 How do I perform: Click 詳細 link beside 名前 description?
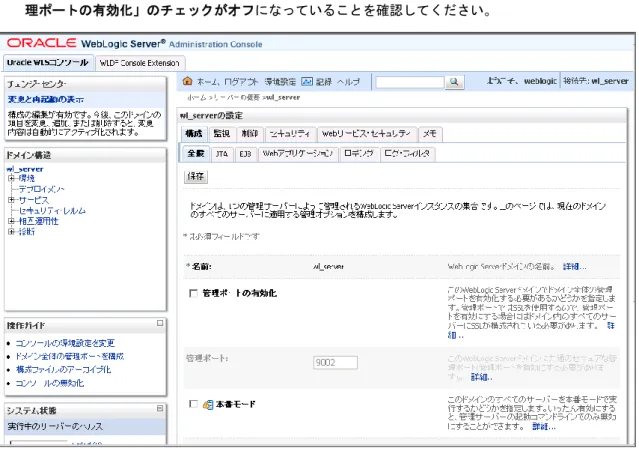point(575,267)
